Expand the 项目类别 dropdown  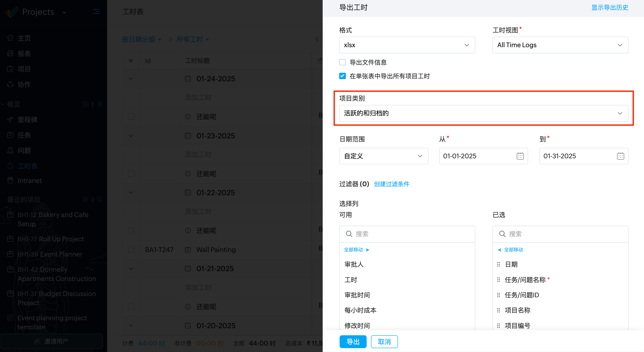(x=483, y=113)
